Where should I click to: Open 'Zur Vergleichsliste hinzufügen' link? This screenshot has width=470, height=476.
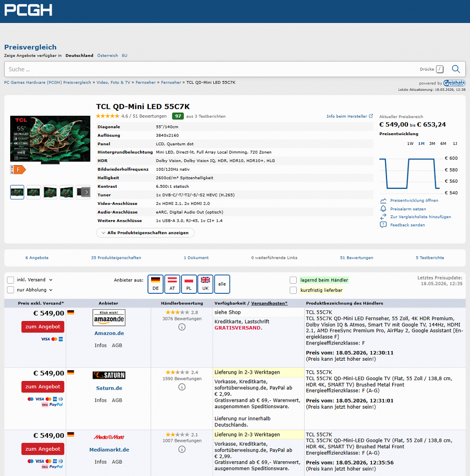421,217
